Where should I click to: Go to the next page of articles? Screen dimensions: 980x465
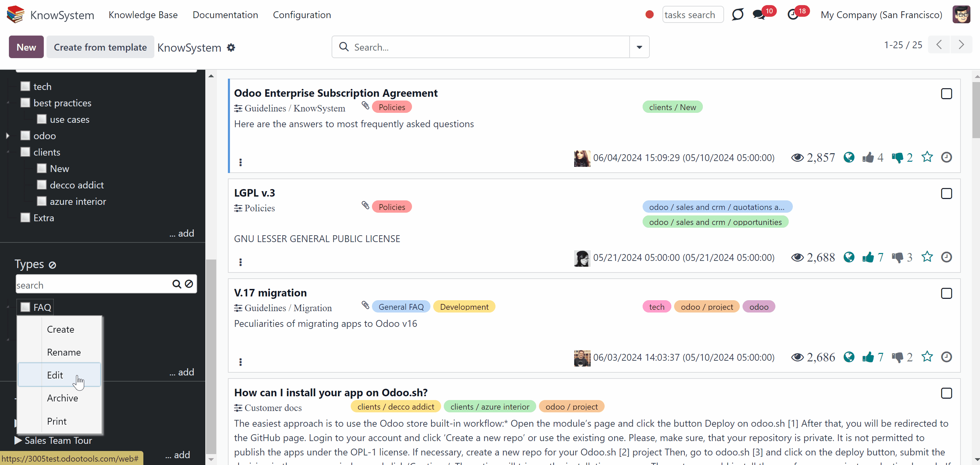coord(961,45)
